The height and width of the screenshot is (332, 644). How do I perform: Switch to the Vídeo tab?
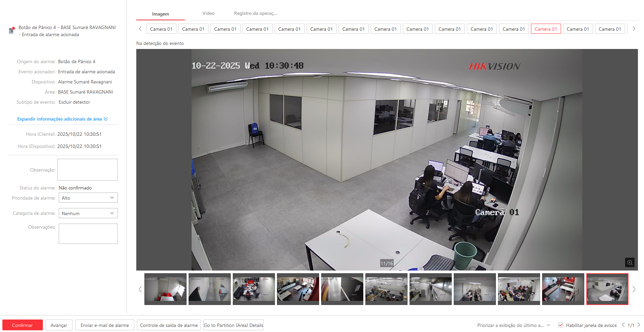(x=208, y=14)
